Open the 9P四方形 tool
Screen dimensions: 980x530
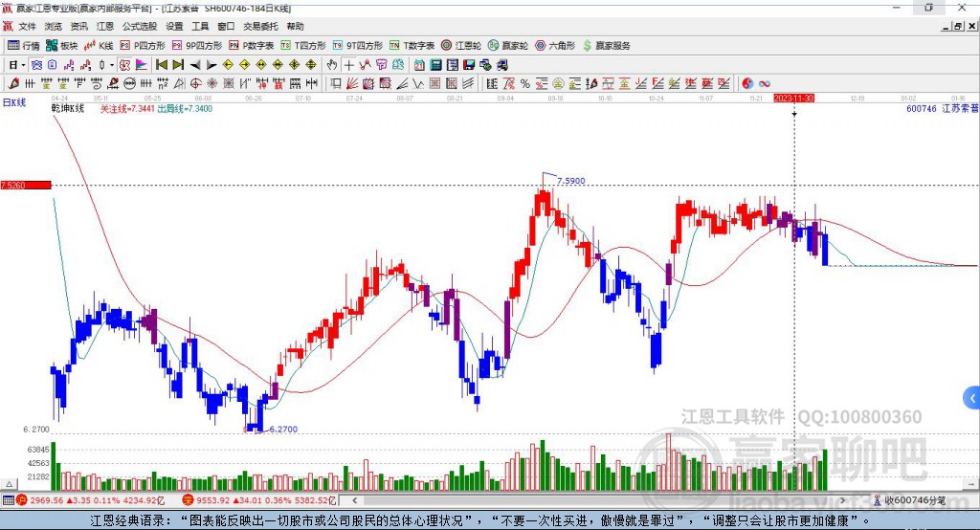pos(197,46)
